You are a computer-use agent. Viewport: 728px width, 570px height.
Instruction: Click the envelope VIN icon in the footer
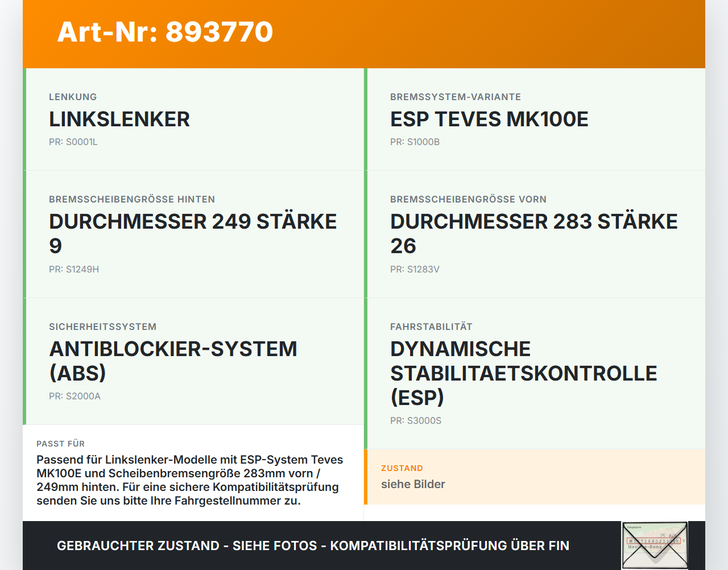pos(655,546)
